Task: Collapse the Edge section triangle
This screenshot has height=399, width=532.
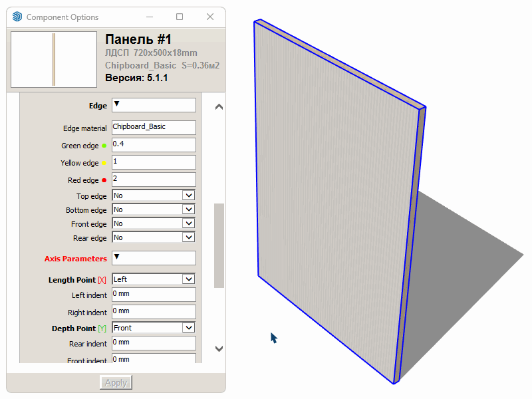Action: tap(118, 105)
